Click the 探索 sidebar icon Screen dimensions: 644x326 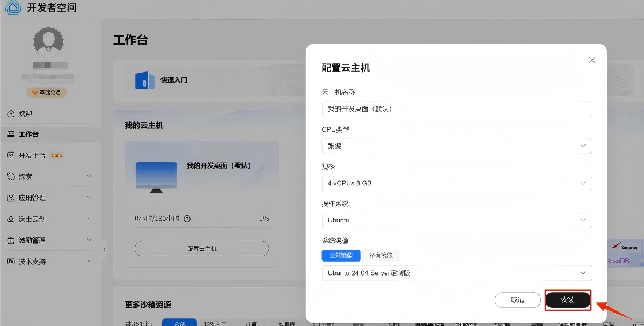pos(11,177)
